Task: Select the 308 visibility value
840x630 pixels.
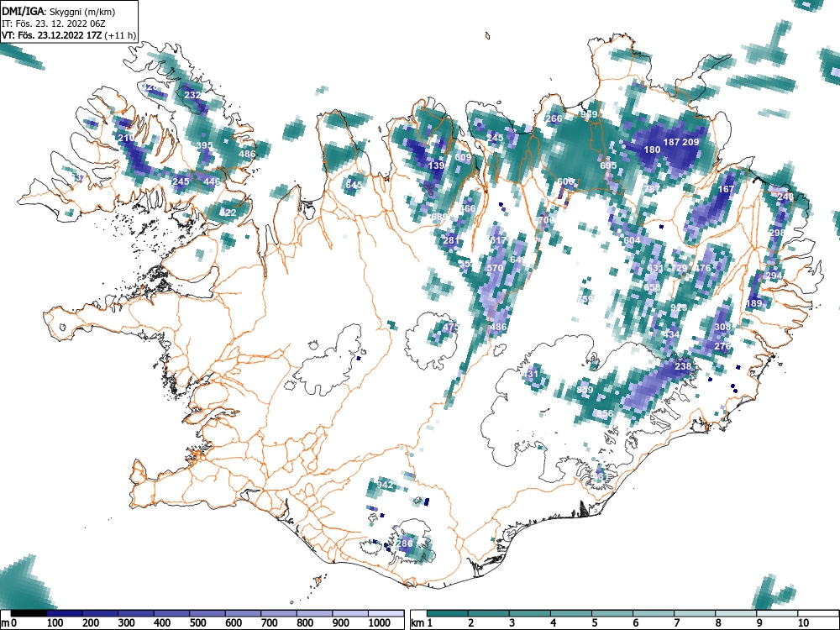Action: (x=722, y=327)
